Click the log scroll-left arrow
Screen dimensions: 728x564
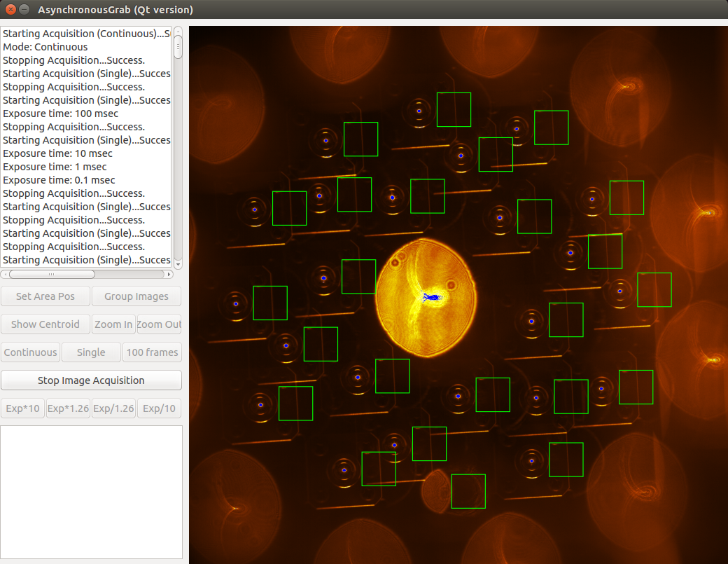[5, 274]
